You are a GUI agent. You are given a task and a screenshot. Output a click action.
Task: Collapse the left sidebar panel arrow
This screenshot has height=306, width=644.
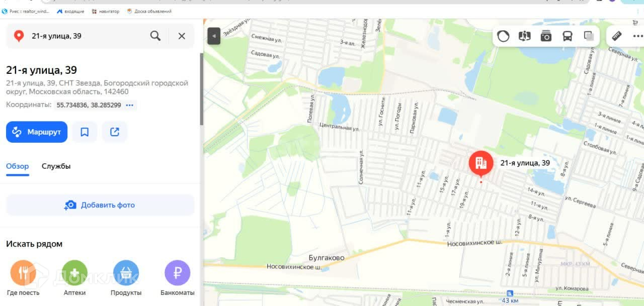point(214,36)
